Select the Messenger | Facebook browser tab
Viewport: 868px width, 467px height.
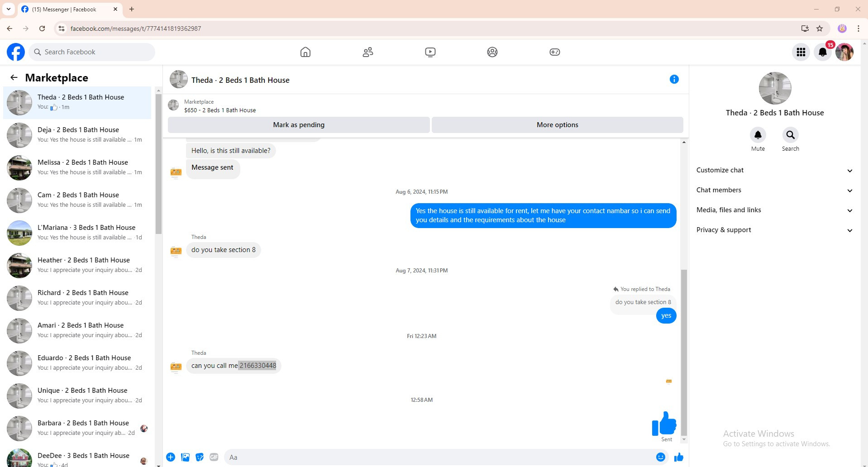(x=70, y=9)
